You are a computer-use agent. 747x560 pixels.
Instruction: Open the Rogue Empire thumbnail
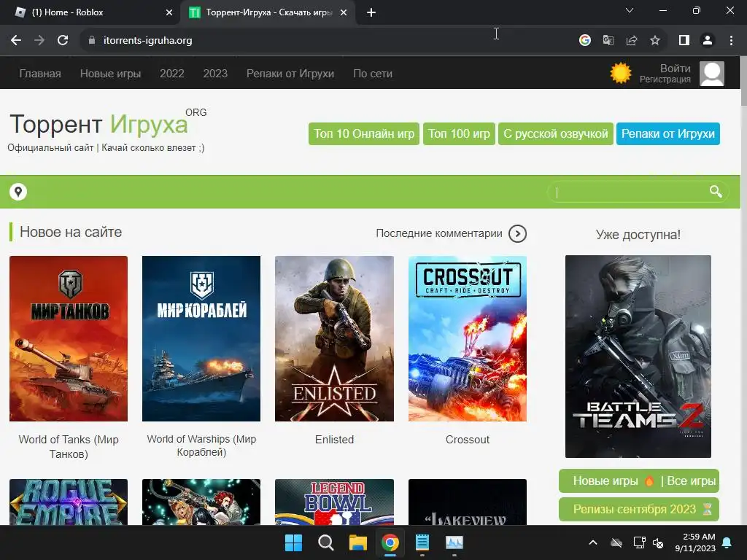[x=69, y=502]
